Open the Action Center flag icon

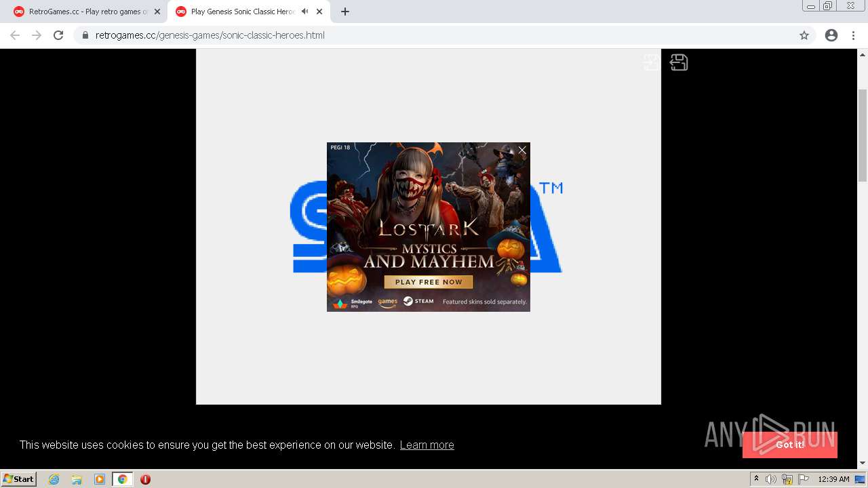click(x=803, y=479)
